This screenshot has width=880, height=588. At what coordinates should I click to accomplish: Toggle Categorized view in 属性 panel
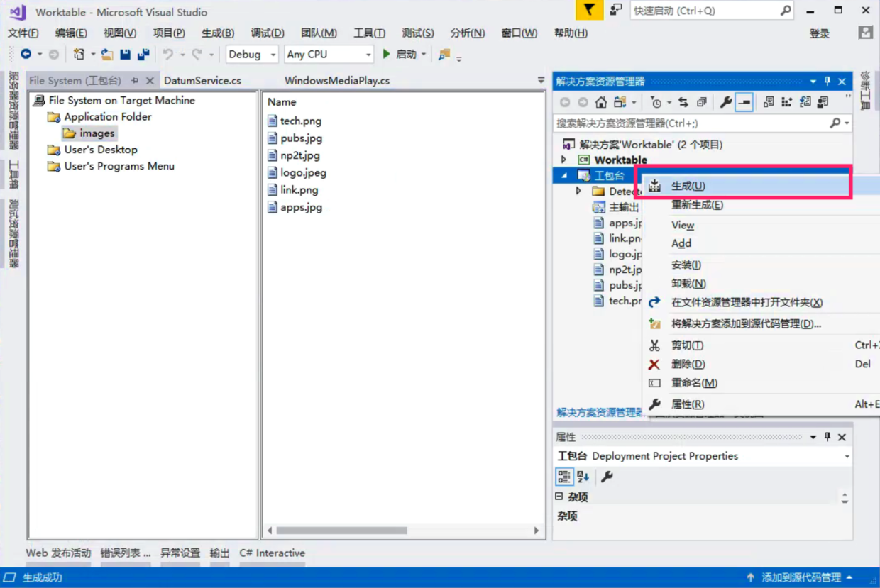click(x=564, y=477)
